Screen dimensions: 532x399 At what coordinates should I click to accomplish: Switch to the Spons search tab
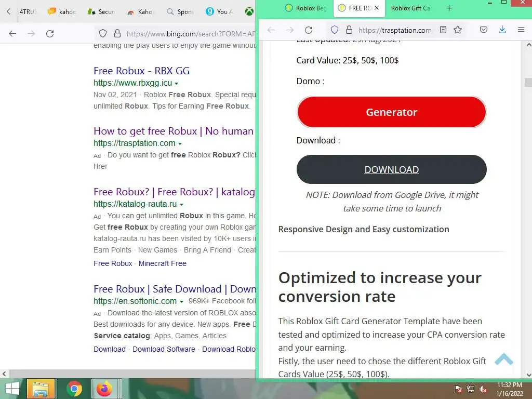click(x=180, y=11)
